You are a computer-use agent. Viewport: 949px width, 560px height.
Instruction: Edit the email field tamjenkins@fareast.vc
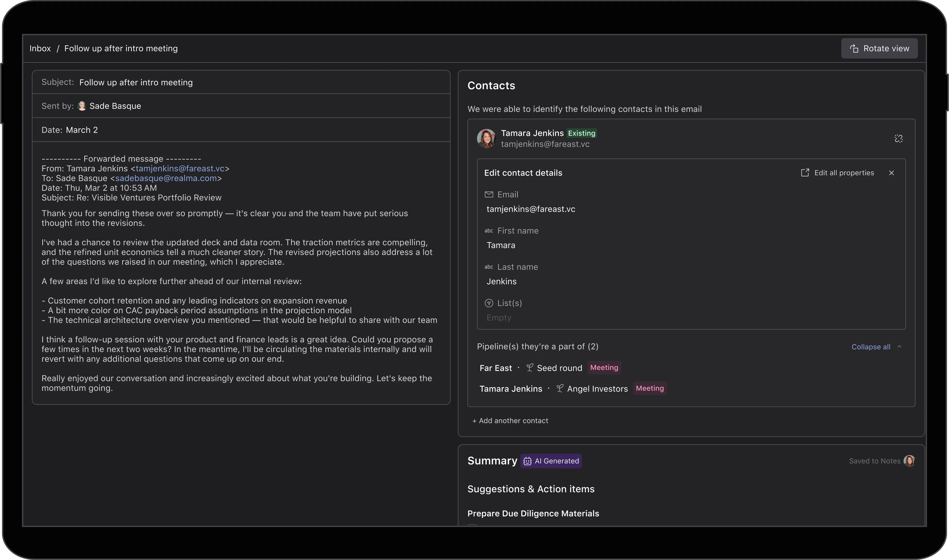point(531,209)
